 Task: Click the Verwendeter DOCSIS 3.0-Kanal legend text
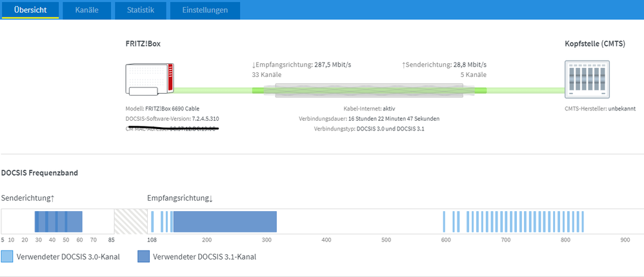tap(68, 257)
